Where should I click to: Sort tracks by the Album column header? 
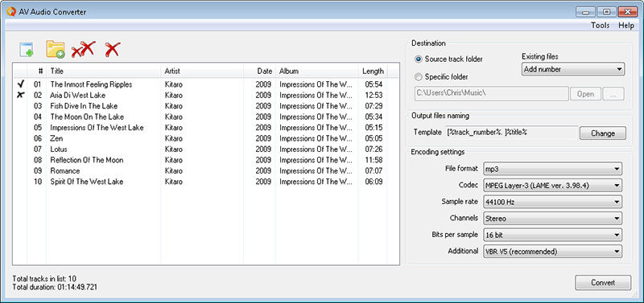point(316,71)
